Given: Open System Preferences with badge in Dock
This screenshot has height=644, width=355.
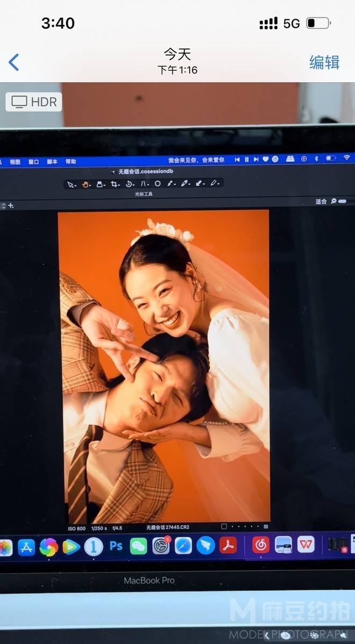Looking at the screenshot, I should (x=161, y=545).
